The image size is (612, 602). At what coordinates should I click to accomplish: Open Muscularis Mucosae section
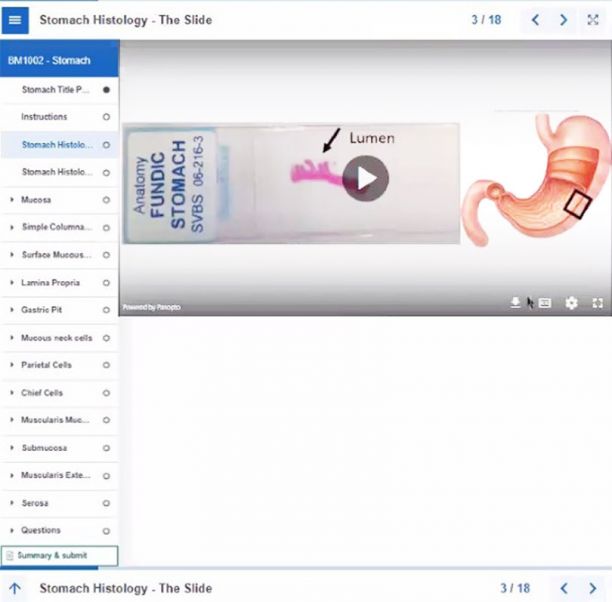[60, 420]
